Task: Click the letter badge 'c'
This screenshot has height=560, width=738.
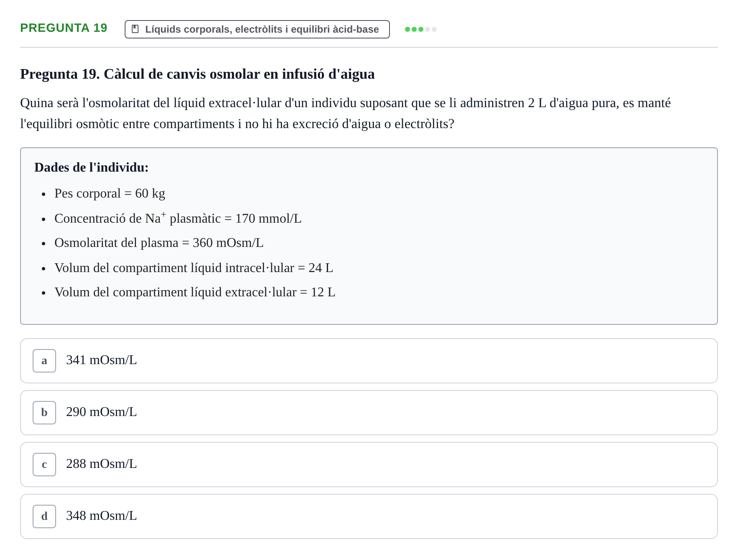Action: (44, 465)
